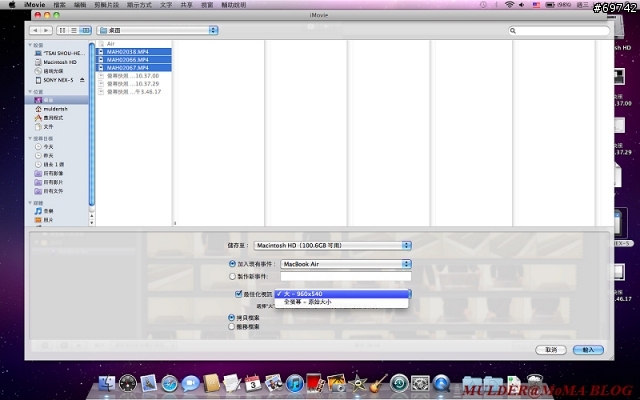Eject the SONY NEX-5 device
Image resolution: width=640 pixels, height=400 pixels.
82,80
